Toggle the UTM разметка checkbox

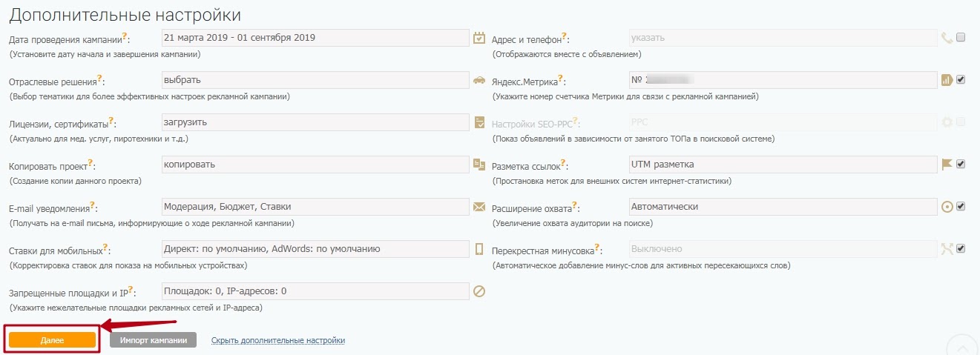pos(961,165)
